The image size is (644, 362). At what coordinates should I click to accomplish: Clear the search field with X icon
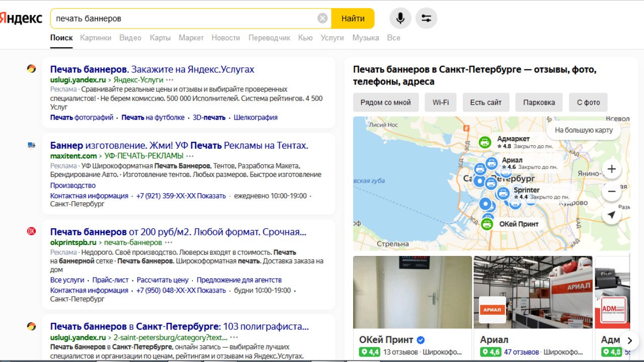323,19
